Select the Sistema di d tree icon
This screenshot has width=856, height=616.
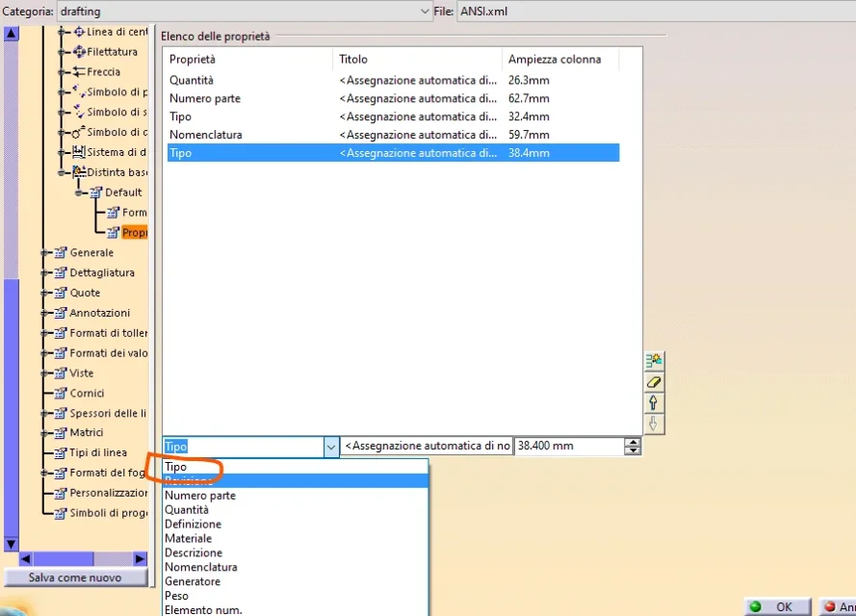click(79, 152)
